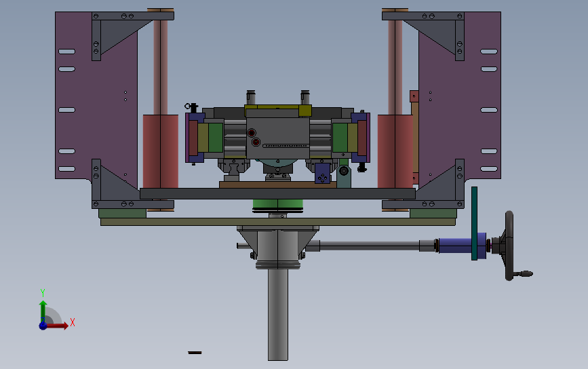Select the gray-teal bearing block with circular hole

point(344,177)
